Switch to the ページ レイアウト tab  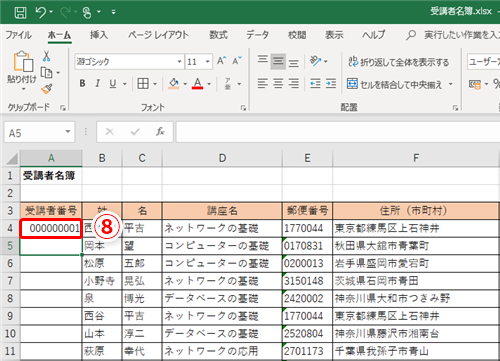tap(158, 35)
